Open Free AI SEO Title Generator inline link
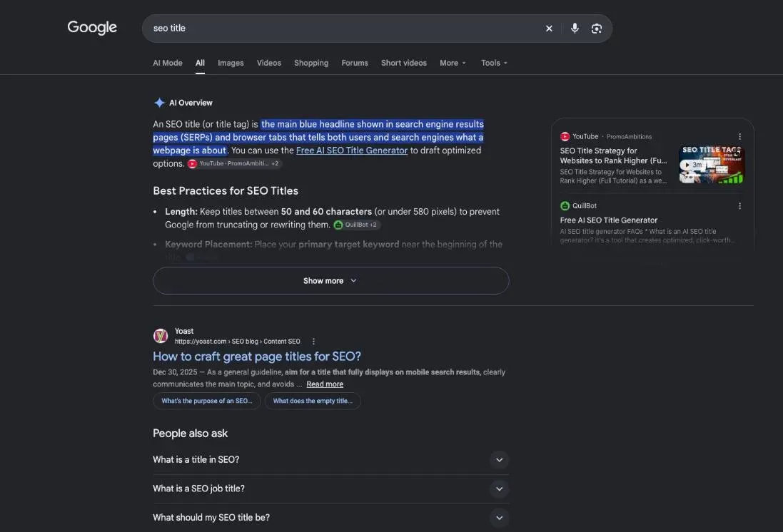Viewport: 783px width, 532px height. (352, 150)
